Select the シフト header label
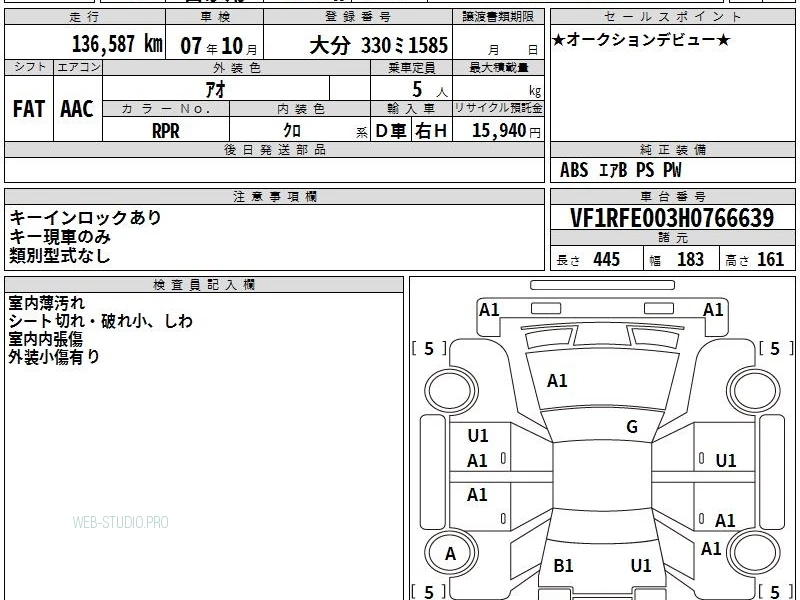 pos(29,67)
